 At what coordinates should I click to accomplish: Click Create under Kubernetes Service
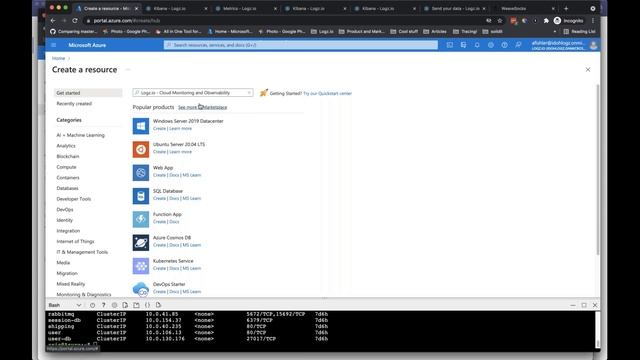[x=159, y=268]
